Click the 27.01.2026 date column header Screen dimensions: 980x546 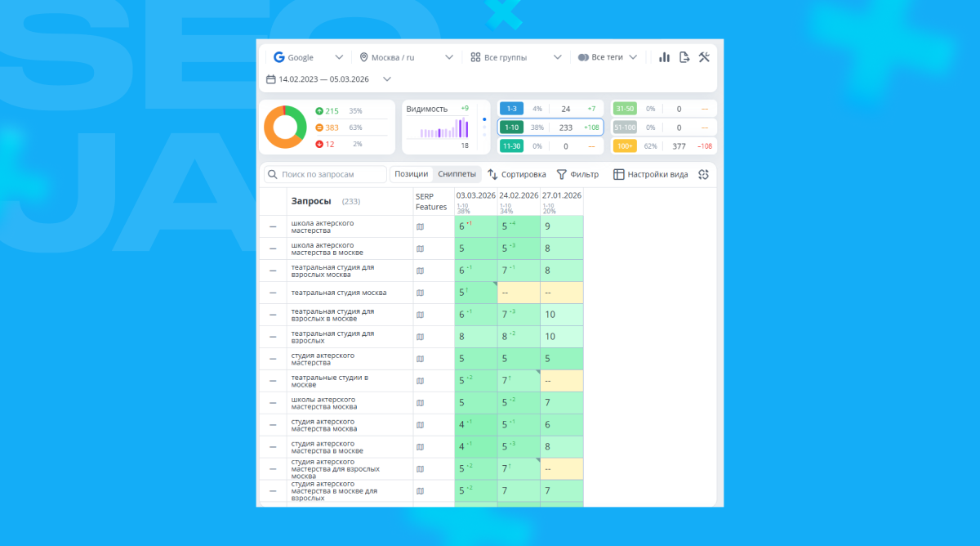(562, 195)
